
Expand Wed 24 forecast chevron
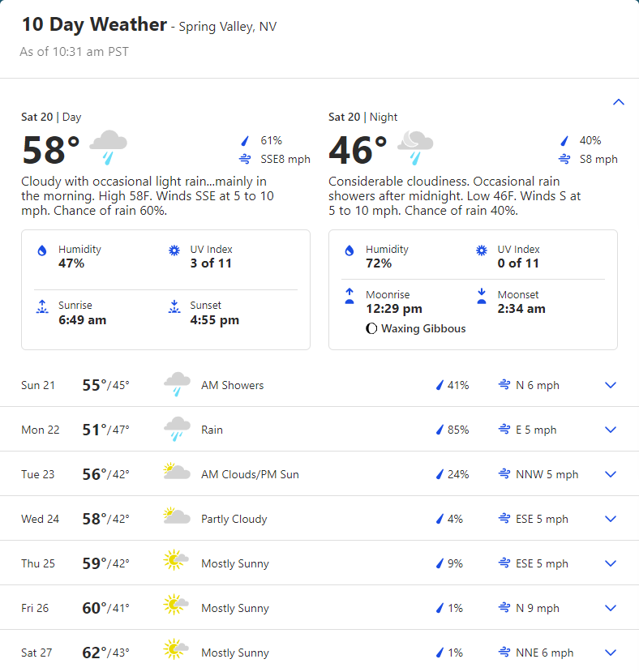pyautogui.click(x=611, y=519)
